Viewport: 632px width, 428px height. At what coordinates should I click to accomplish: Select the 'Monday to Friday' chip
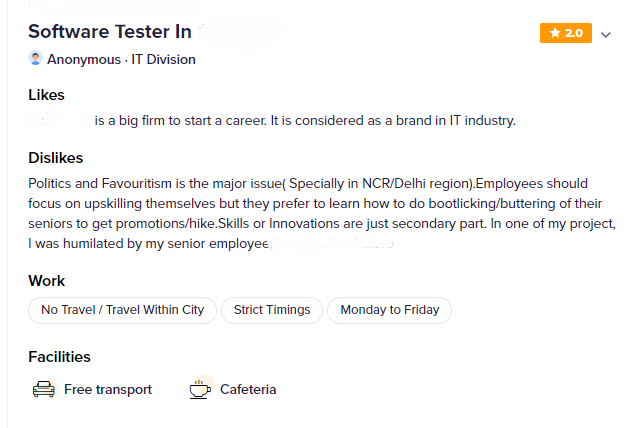coord(389,310)
